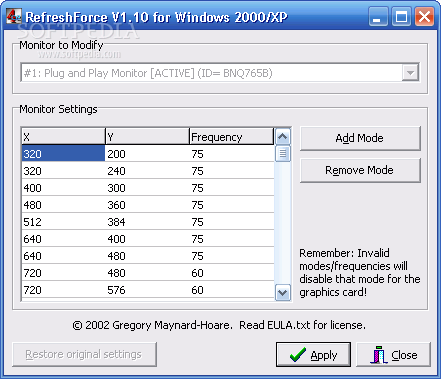Click the 60 frequency cell for 720x576
This screenshot has width=441, height=379.
pyautogui.click(x=232, y=290)
